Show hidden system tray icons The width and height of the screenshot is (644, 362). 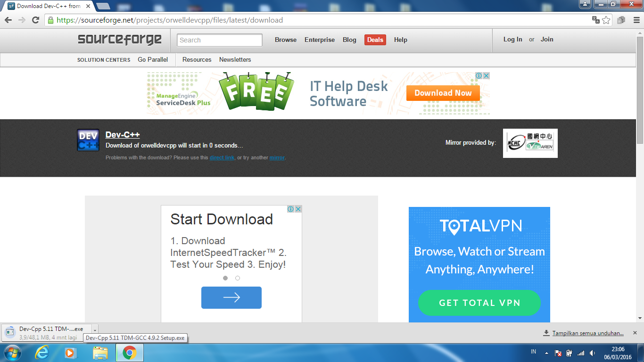pyautogui.click(x=546, y=353)
